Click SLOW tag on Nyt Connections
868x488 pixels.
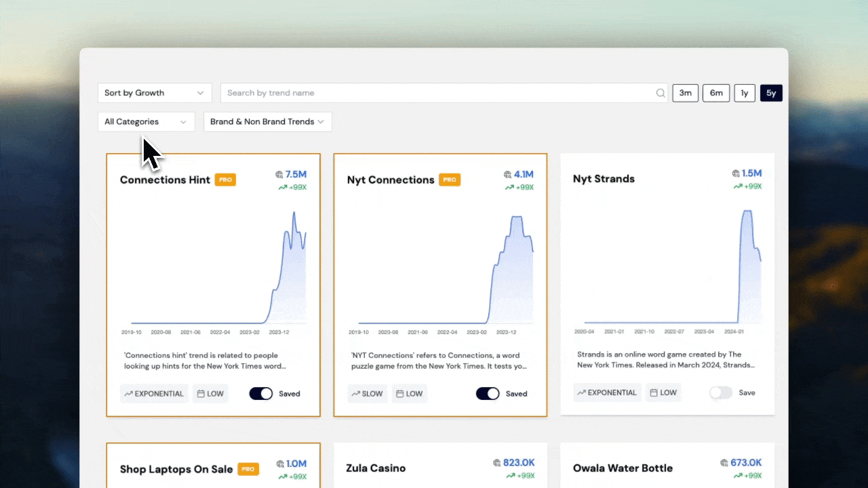point(368,394)
